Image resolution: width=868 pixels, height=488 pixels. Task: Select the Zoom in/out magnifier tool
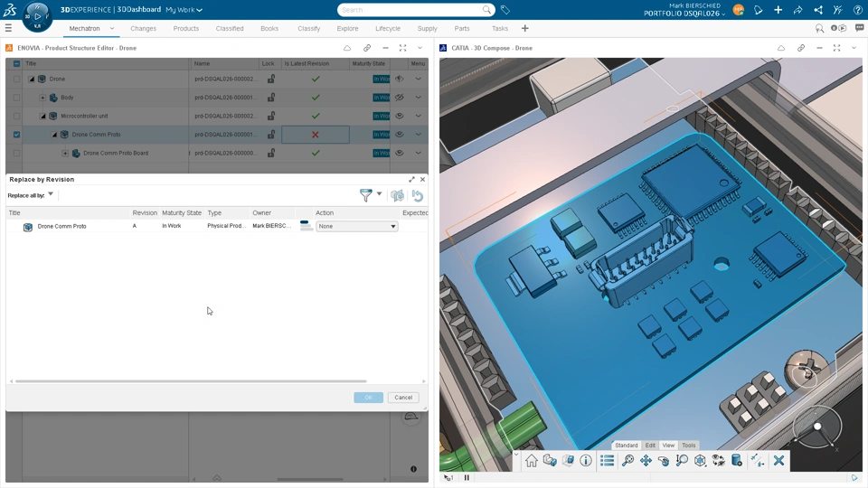682,460
